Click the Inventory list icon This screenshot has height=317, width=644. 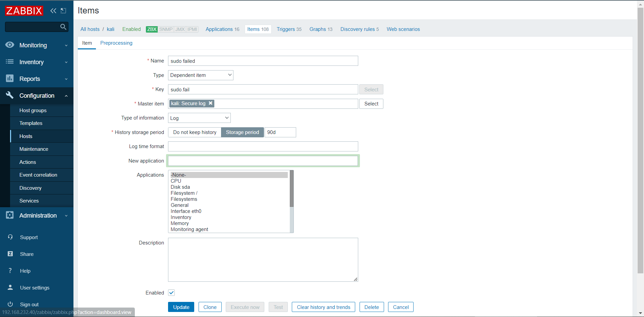10,62
